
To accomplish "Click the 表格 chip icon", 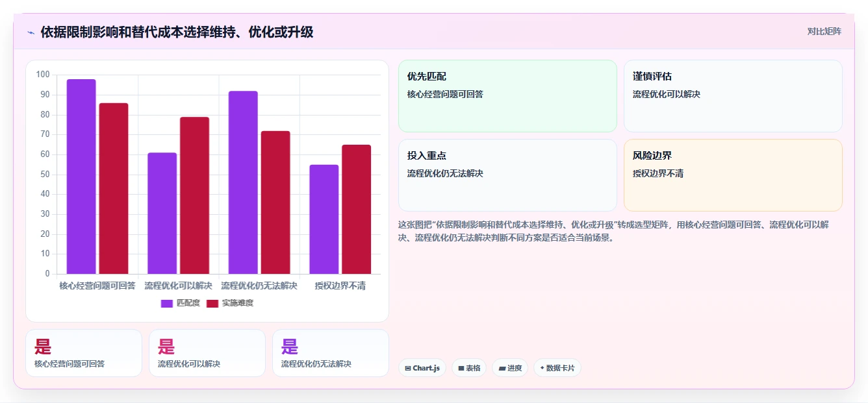I will (461, 368).
